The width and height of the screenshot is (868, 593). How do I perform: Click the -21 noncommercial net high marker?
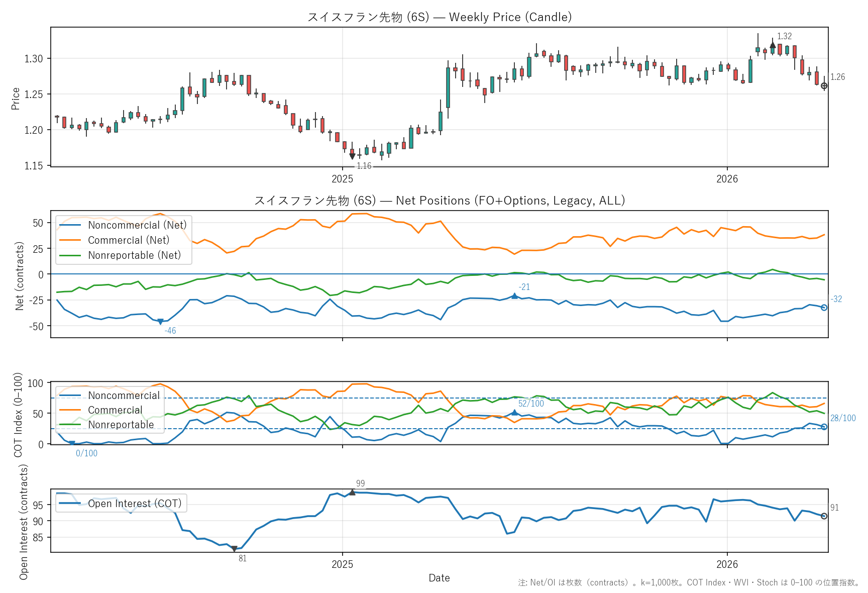click(x=514, y=296)
